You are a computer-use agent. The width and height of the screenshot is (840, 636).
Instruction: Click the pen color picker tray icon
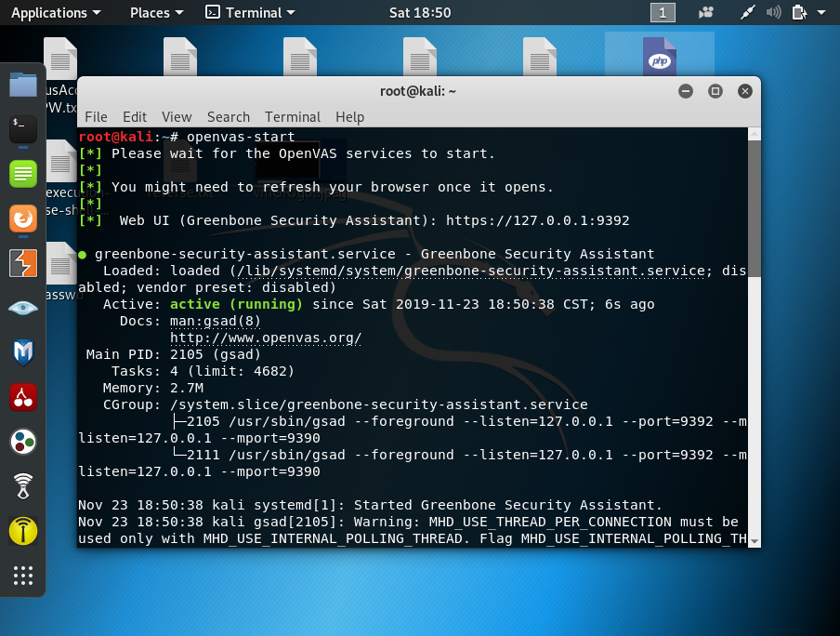click(x=747, y=12)
